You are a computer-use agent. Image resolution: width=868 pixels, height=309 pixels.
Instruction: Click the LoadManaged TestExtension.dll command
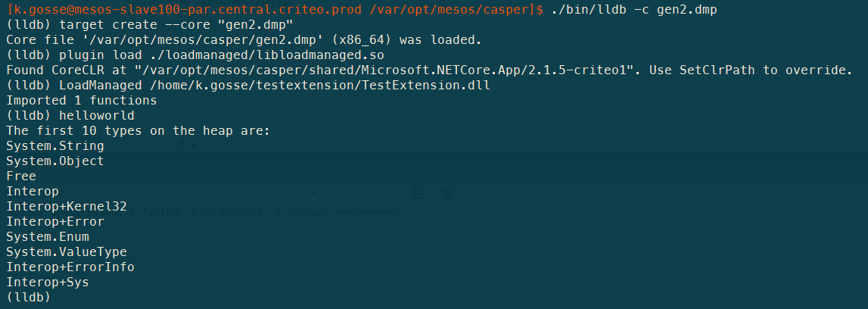(x=248, y=86)
